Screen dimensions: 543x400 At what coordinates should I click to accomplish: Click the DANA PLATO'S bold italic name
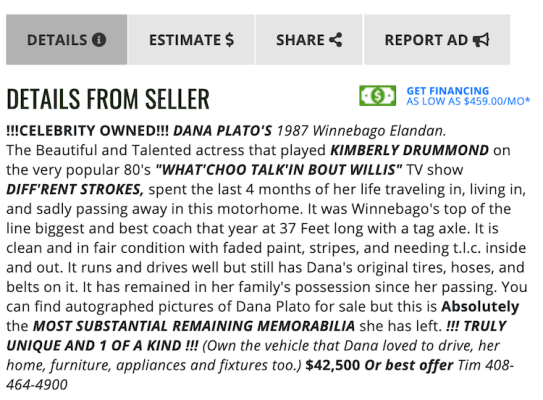pos(223,131)
